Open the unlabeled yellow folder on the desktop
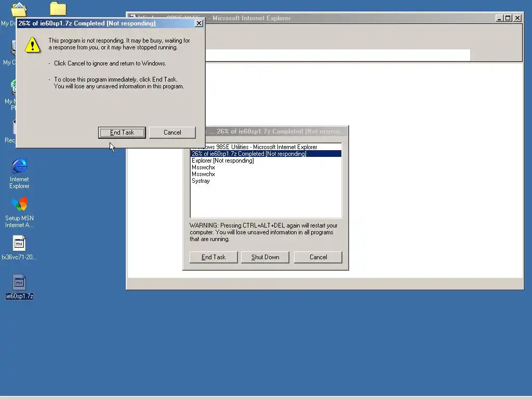Screen dimensions: 532x399 (x=58, y=9)
